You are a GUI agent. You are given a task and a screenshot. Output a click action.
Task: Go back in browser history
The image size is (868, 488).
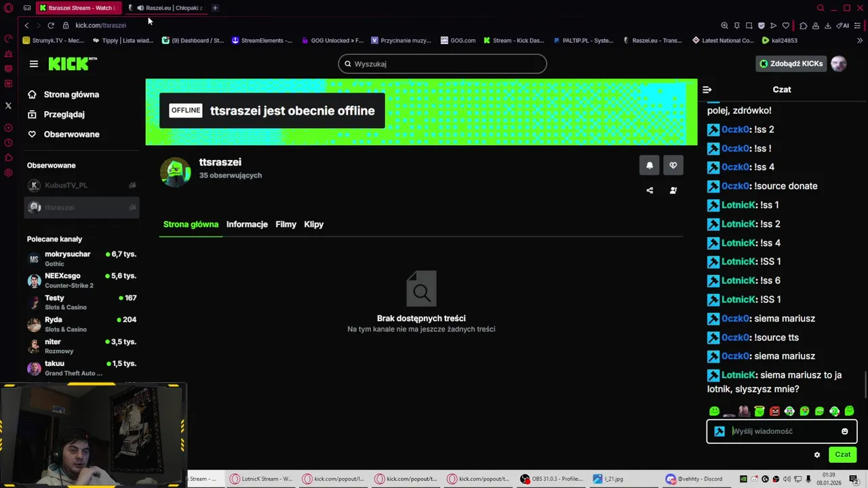pyautogui.click(x=26, y=25)
